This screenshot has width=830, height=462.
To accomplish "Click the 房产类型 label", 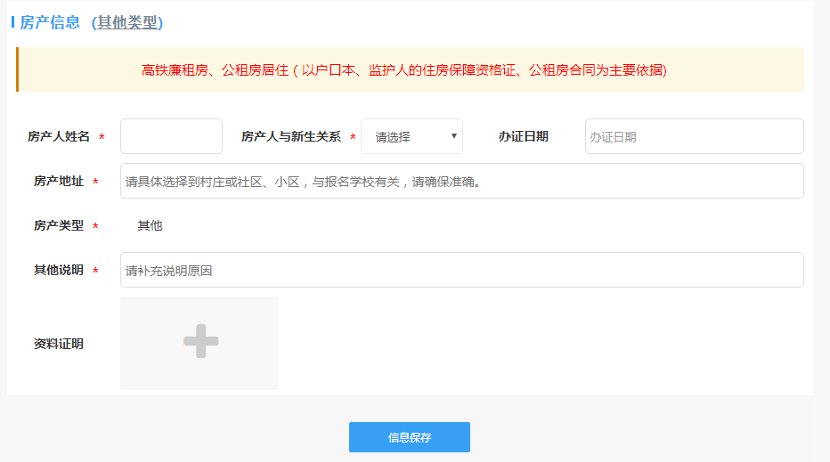I will tap(59, 226).
